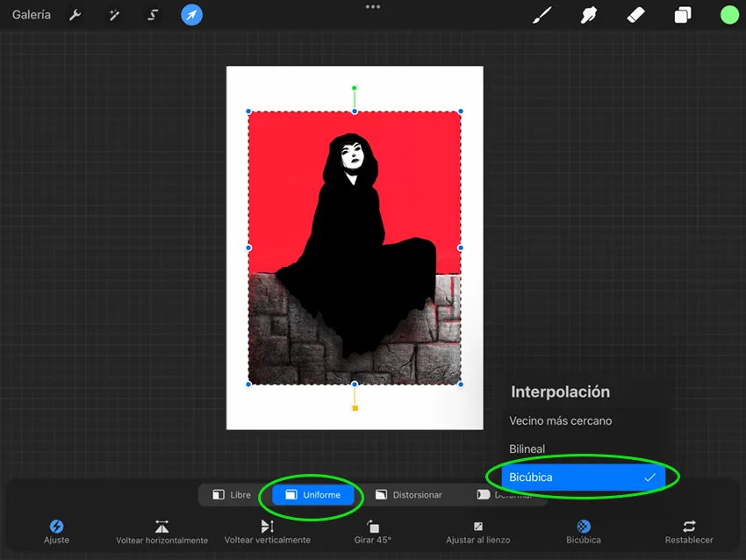Click Voltear verticalmente
Image resolution: width=746 pixels, height=560 pixels.
268,531
